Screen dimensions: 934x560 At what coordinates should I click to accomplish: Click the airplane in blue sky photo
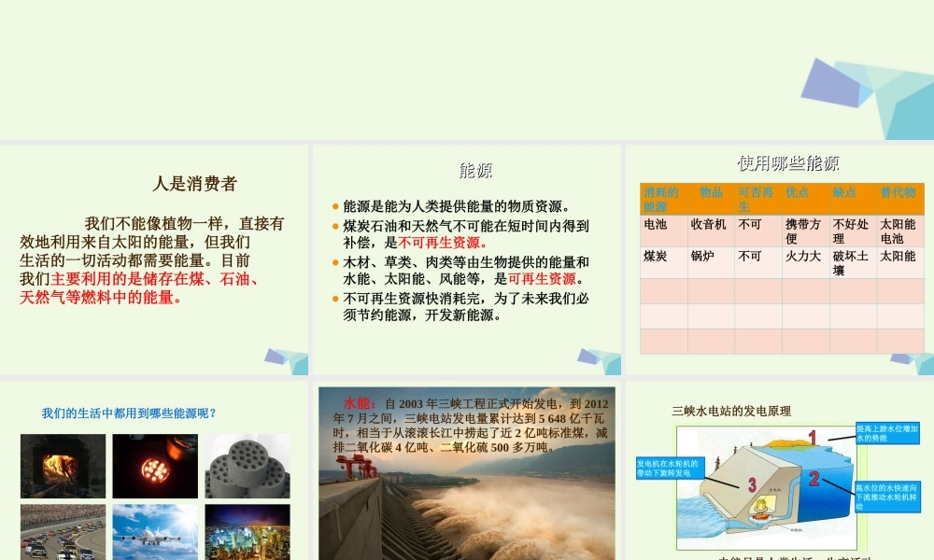(x=155, y=532)
